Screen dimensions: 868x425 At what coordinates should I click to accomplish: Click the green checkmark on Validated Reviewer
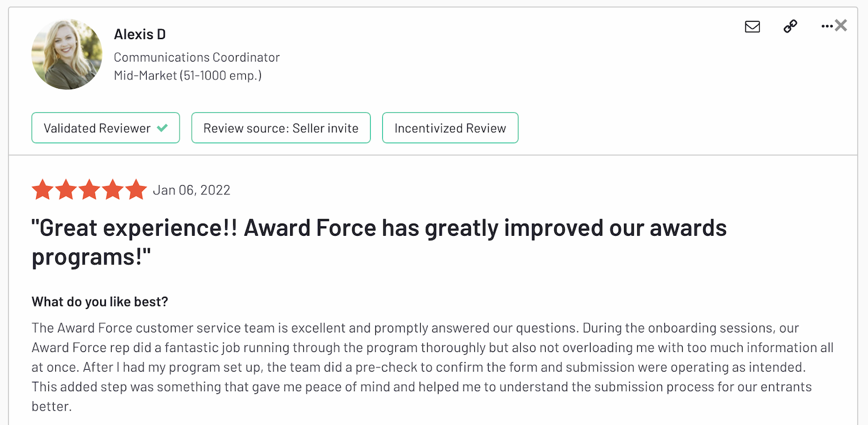coord(161,128)
